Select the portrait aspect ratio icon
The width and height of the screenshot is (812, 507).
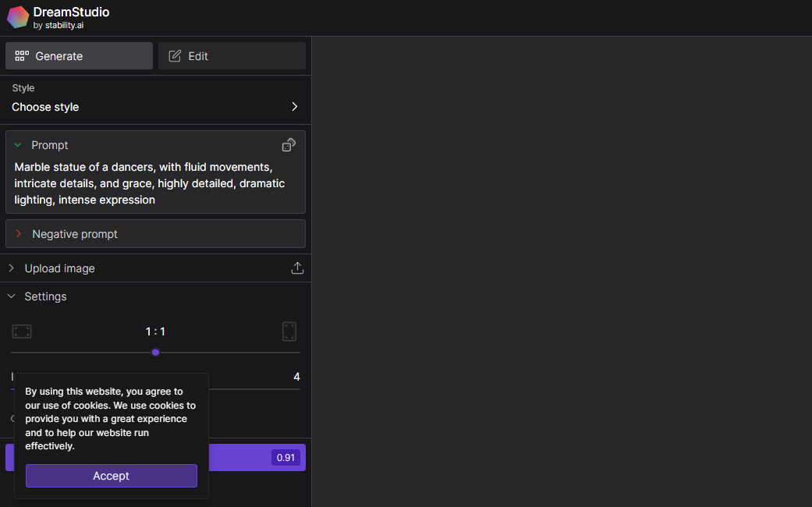[x=289, y=331]
